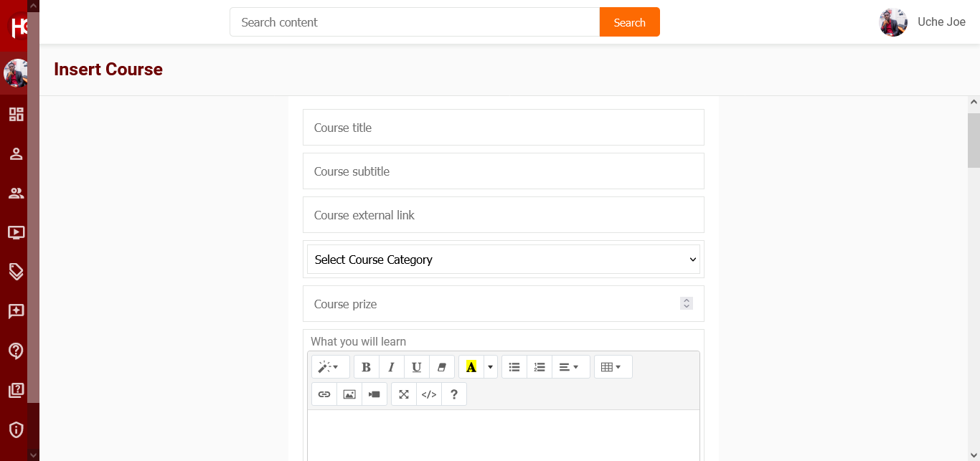Image resolution: width=980 pixels, height=461 pixels.
Task: Open the dashboard icon in sidebar
Action: click(x=16, y=114)
